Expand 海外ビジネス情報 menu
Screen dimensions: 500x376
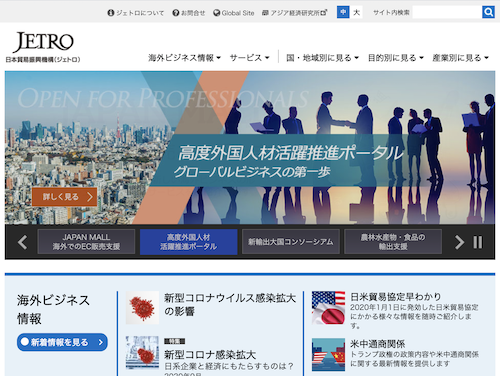(184, 58)
